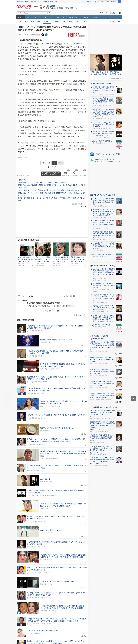Click the ログイン link
The width and height of the screenshot is (138, 644).
(x=42, y=8)
